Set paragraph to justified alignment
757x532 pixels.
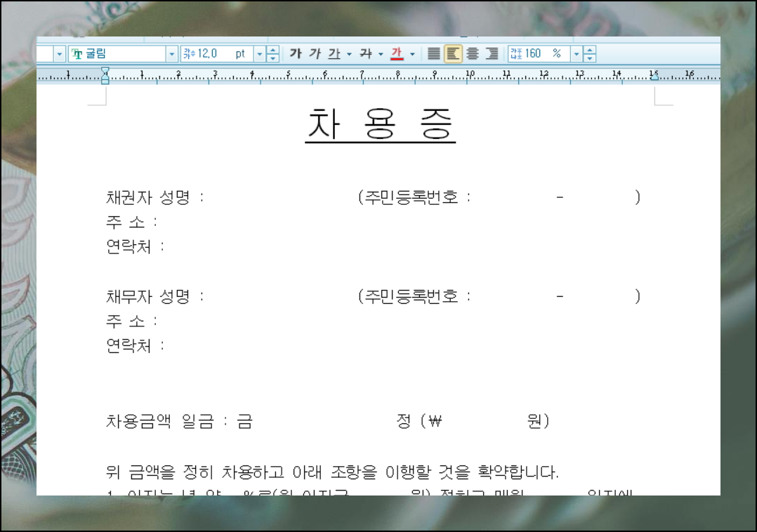433,53
